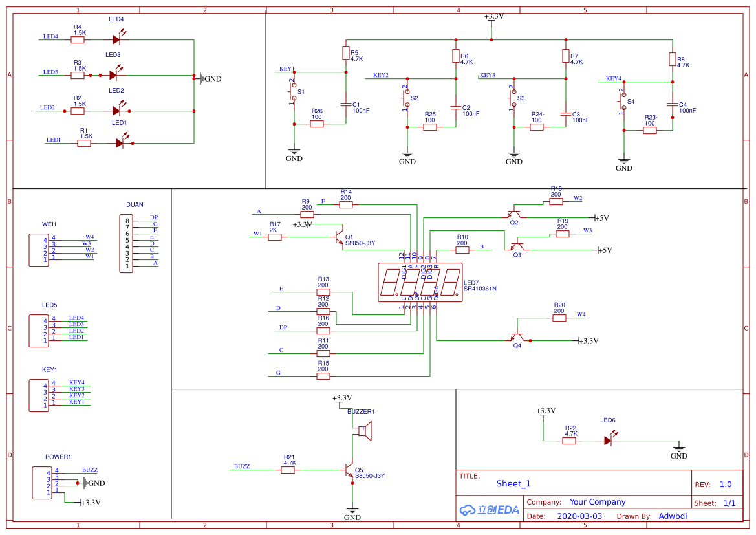Select capacitor C4 symbol
Screen dimensions: 756x535
tap(672, 105)
